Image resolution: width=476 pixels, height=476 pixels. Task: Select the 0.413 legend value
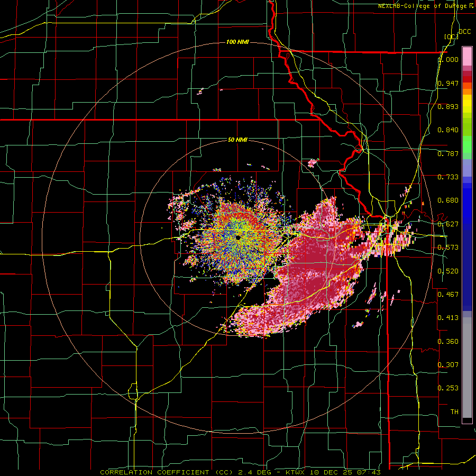click(448, 318)
